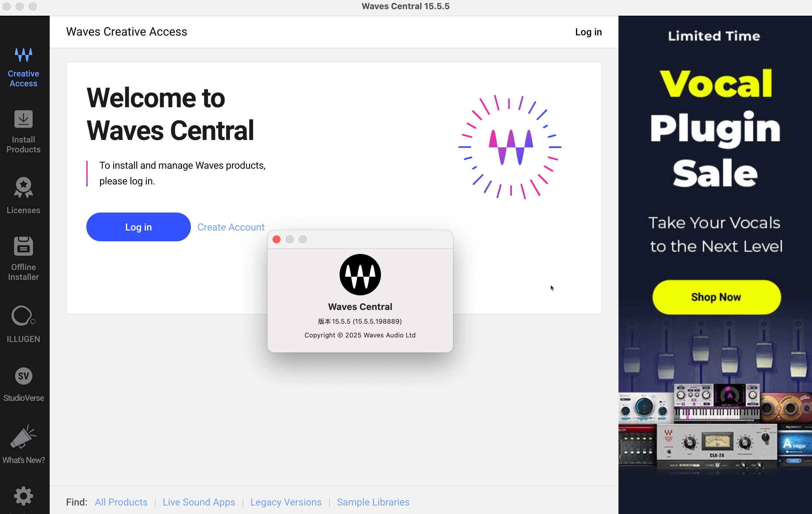Open the All Products link

pos(121,502)
